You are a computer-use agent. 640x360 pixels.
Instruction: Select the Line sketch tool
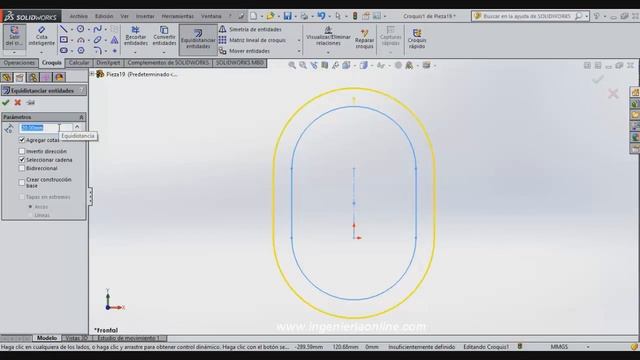pos(63,29)
